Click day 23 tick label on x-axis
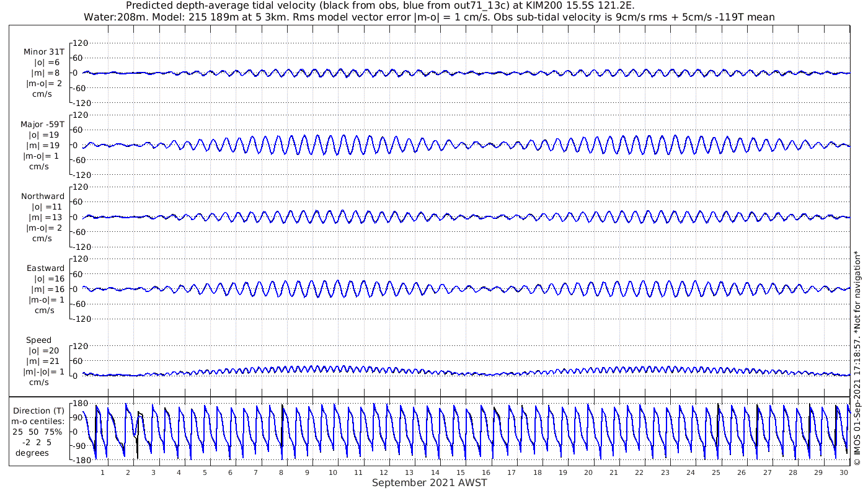This screenshot has width=868, height=496. (665, 472)
